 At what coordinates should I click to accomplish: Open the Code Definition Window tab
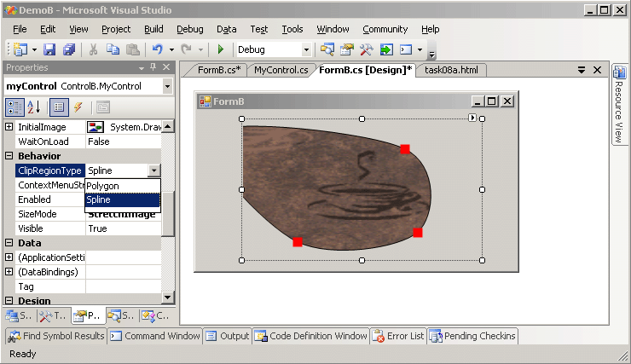311,336
